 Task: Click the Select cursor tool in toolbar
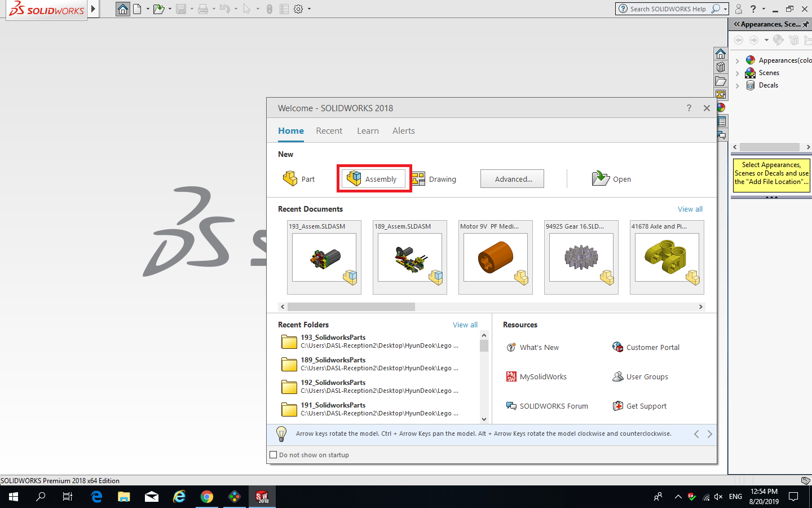246,9
